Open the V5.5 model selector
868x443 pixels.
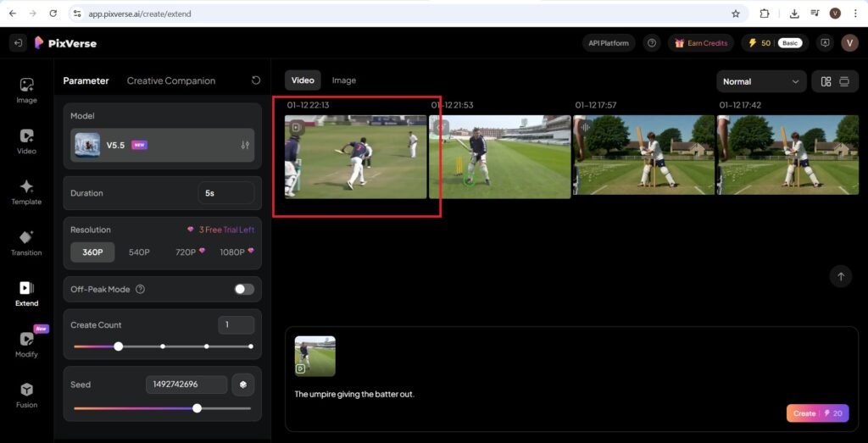click(163, 145)
